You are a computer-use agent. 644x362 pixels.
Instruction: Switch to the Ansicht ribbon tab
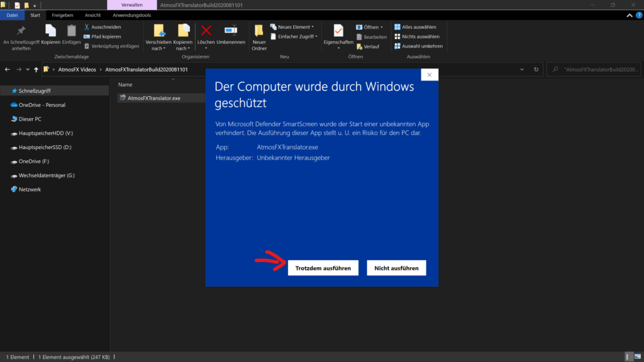coord(93,15)
